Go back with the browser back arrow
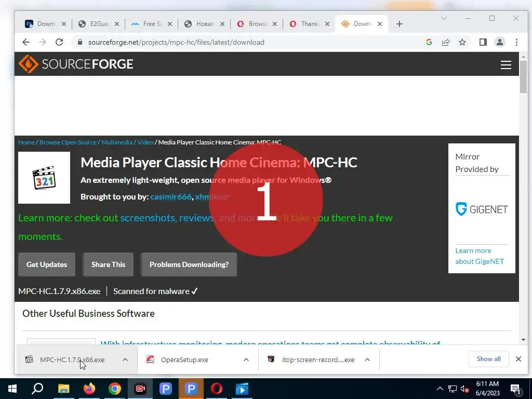 tap(26, 42)
